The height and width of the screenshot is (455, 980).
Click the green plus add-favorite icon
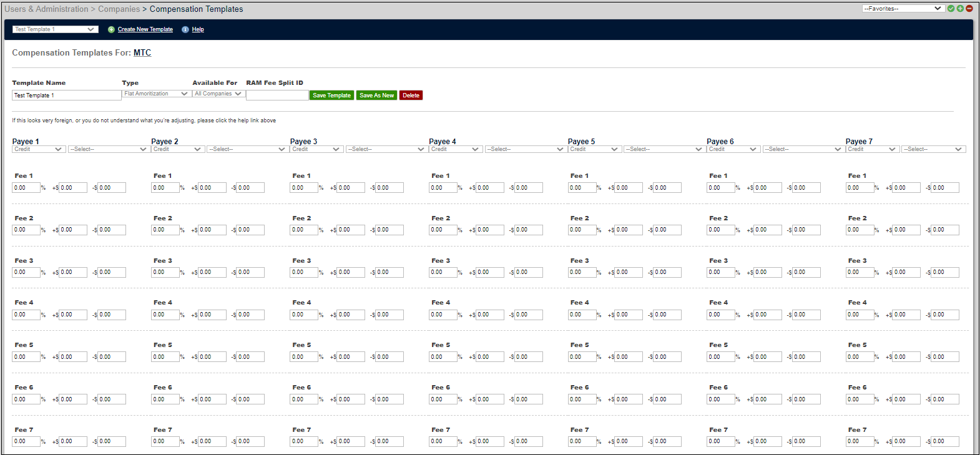pyautogui.click(x=960, y=9)
